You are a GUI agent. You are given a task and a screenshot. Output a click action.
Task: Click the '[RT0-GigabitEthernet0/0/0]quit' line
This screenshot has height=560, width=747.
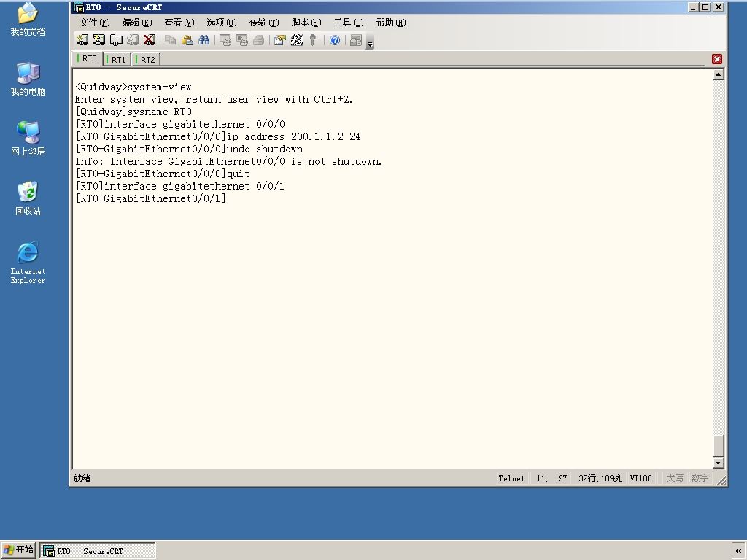[163, 174]
